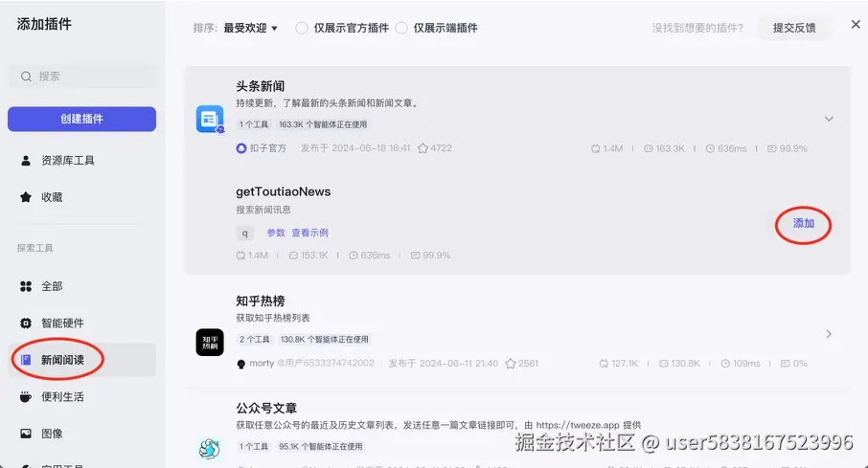Expand the 知乎热榜 plugin row
The image size is (868, 468).
pos(829,334)
